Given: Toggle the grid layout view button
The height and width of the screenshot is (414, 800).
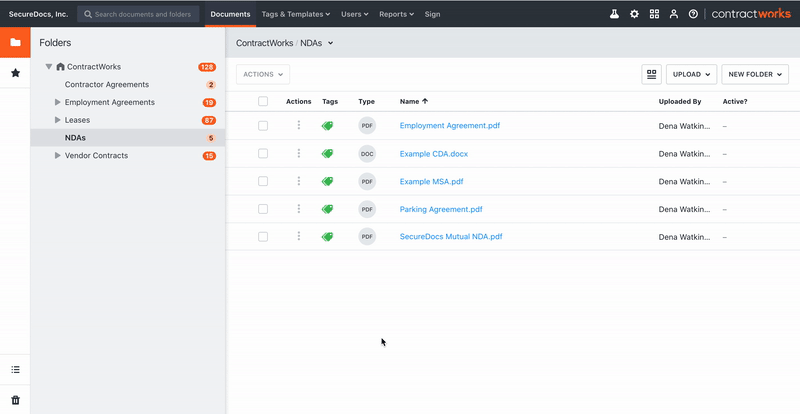Looking at the screenshot, I should coord(652,75).
